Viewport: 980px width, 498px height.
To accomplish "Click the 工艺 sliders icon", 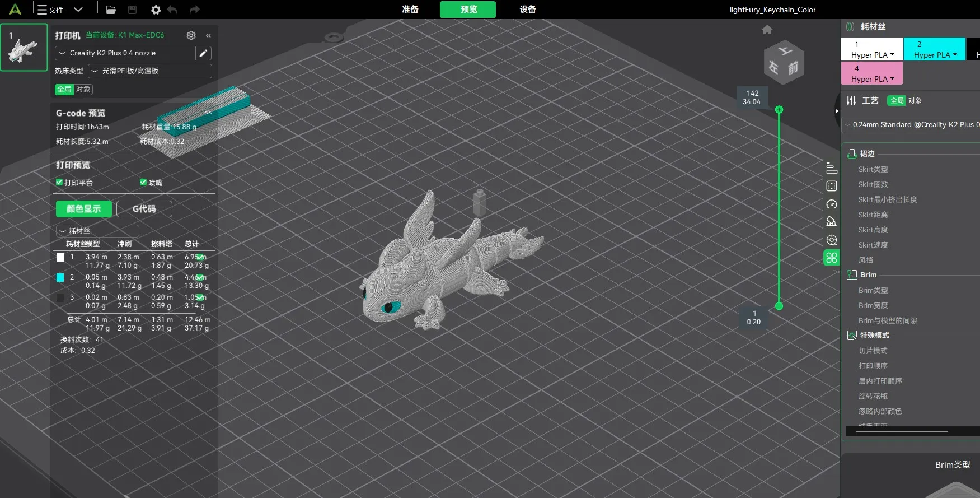I will 851,101.
